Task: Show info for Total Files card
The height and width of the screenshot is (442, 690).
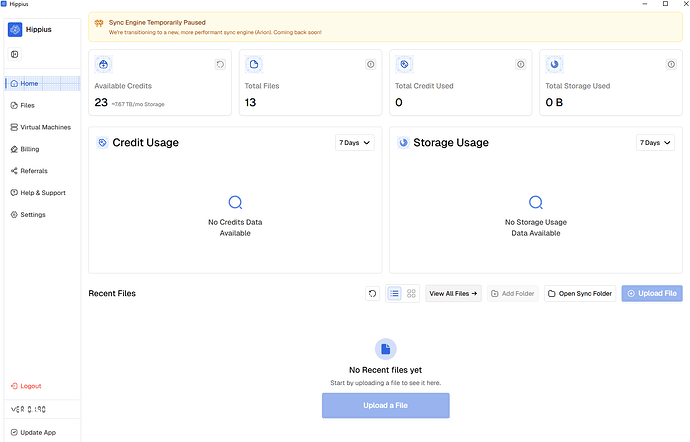Action: click(370, 65)
